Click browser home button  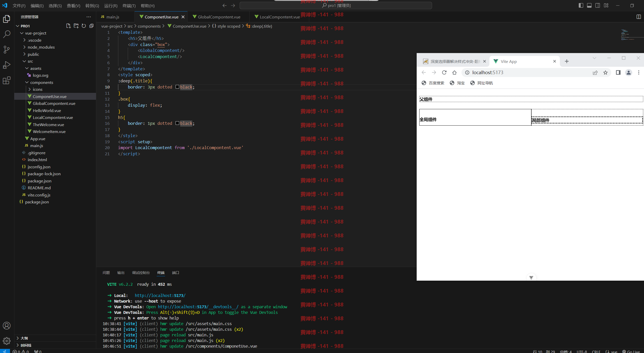(x=454, y=72)
